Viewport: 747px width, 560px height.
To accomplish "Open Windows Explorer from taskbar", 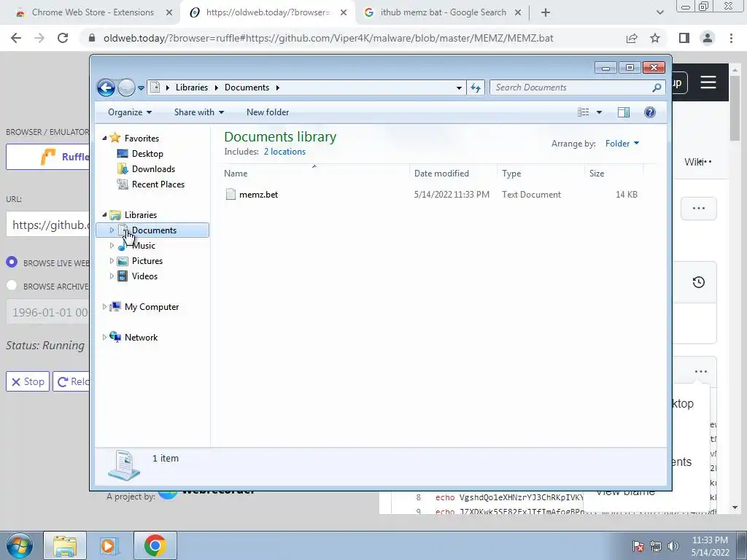I will click(65, 545).
